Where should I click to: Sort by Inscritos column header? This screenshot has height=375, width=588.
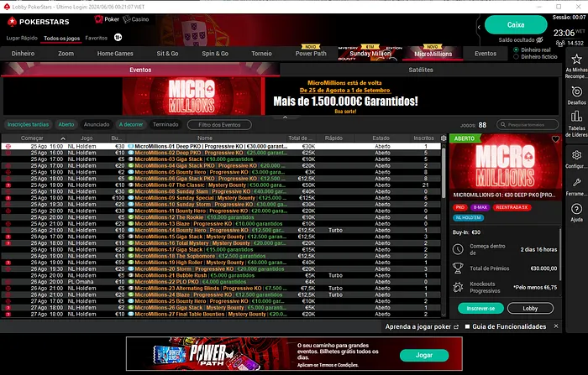423,138
